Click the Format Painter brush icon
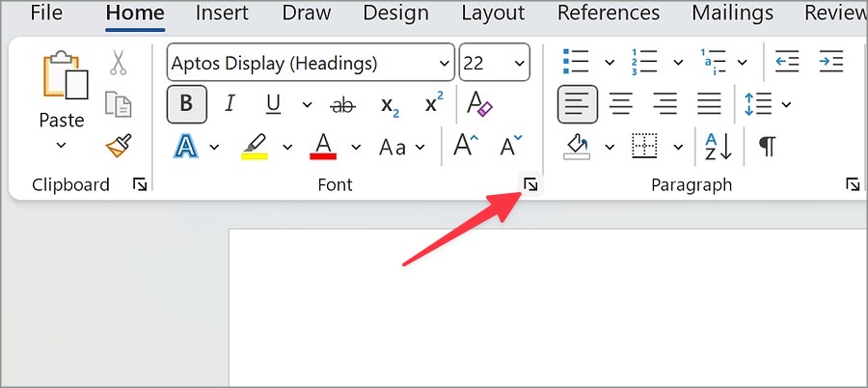The image size is (868, 388). click(x=118, y=146)
